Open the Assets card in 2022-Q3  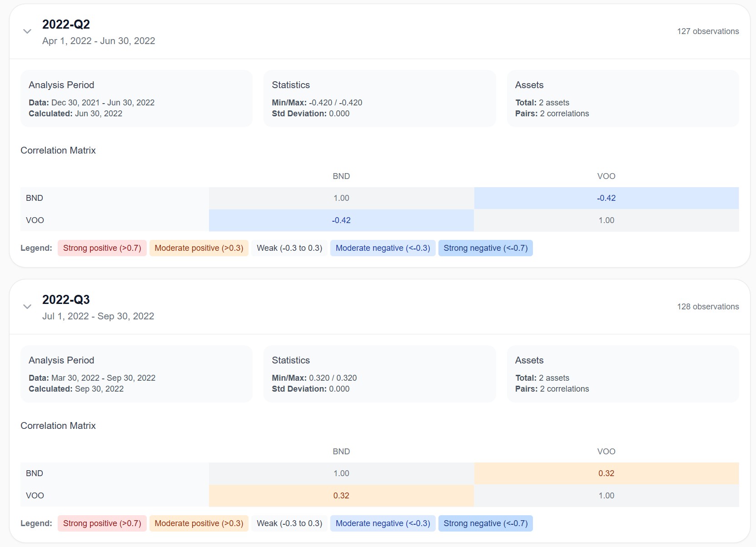622,374
